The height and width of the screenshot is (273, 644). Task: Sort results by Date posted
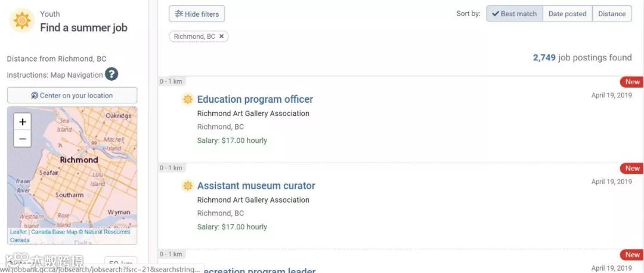tap(568, 14)
